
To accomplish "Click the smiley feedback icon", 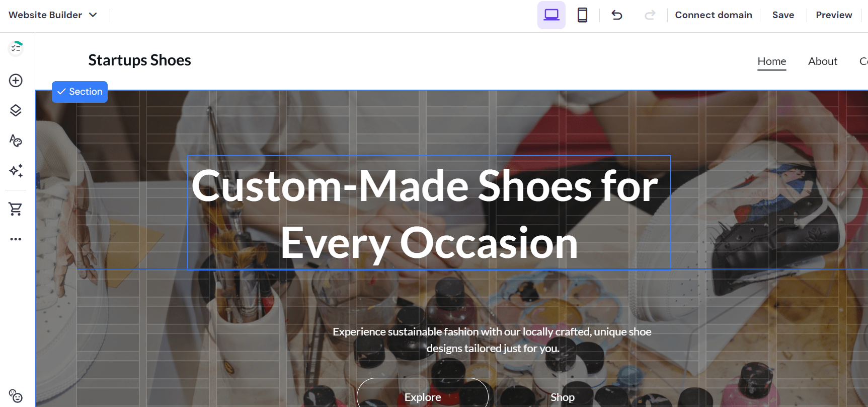I will (16, 396).
